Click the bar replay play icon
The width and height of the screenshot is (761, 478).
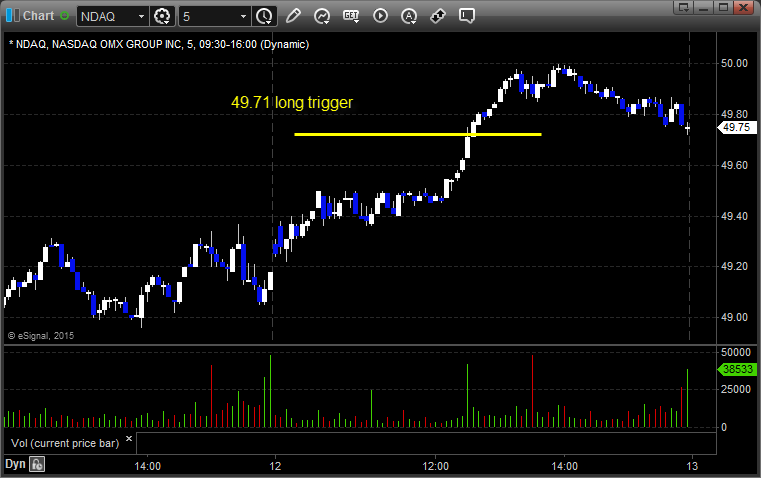pos(380,16)
